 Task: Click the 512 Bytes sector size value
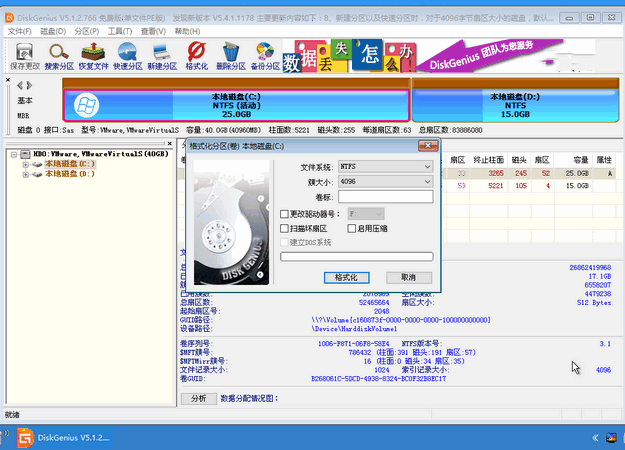tap(594, 303)
